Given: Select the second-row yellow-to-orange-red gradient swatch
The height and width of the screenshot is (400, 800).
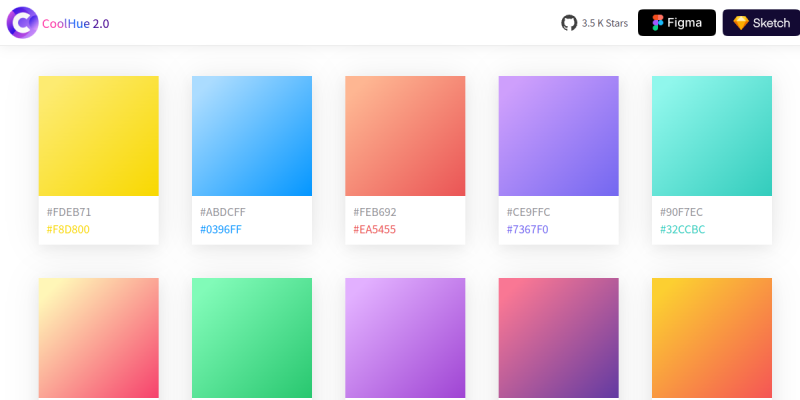Looking at the screenshot, I should pyautogui.click(x=712, y=338).
